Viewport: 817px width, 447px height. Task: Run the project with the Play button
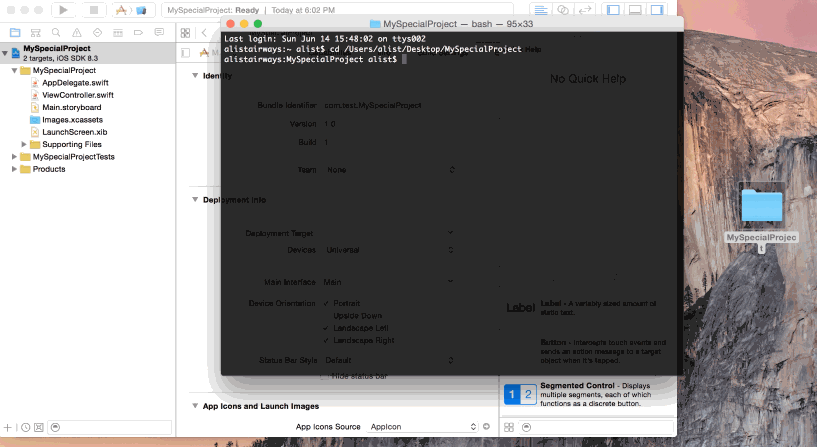tap(63, 10)
